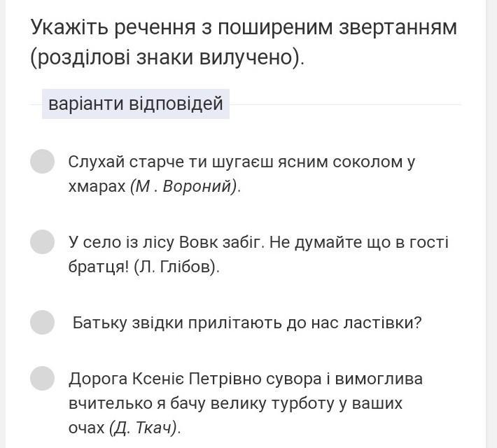Click the divider line beside "варіанти відповідей"
497x448 pixels.
[345, 104]
